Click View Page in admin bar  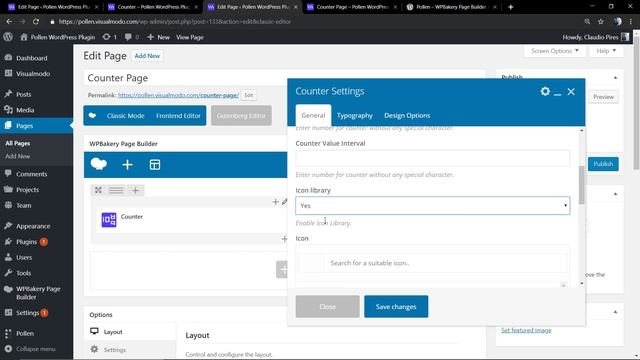(190, 37)
